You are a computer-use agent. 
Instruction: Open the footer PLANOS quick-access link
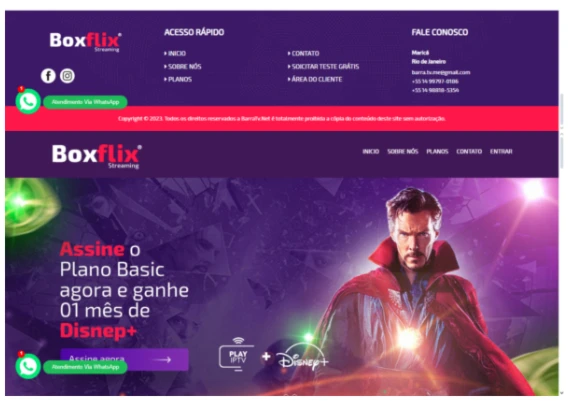(178, 79)
